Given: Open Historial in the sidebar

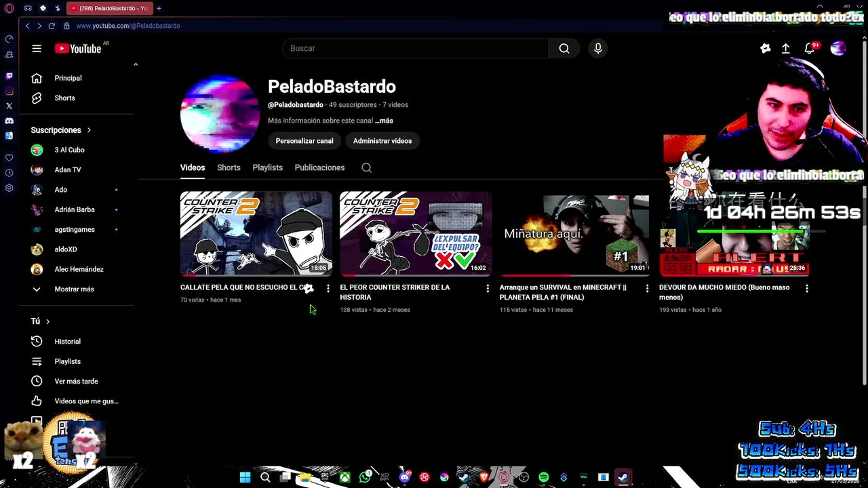Looking at the screenshot, I should coord(68,342).
